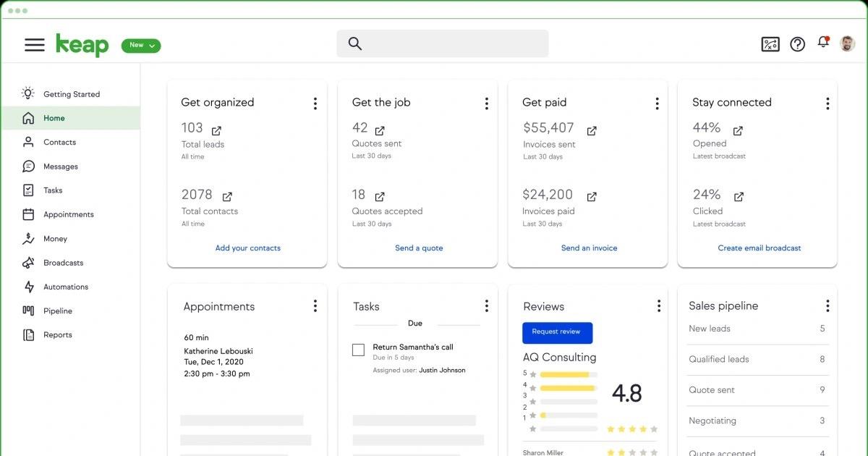This screenshot has height=456, width=868.
Task: Open the Automations section
Action: 65,287
